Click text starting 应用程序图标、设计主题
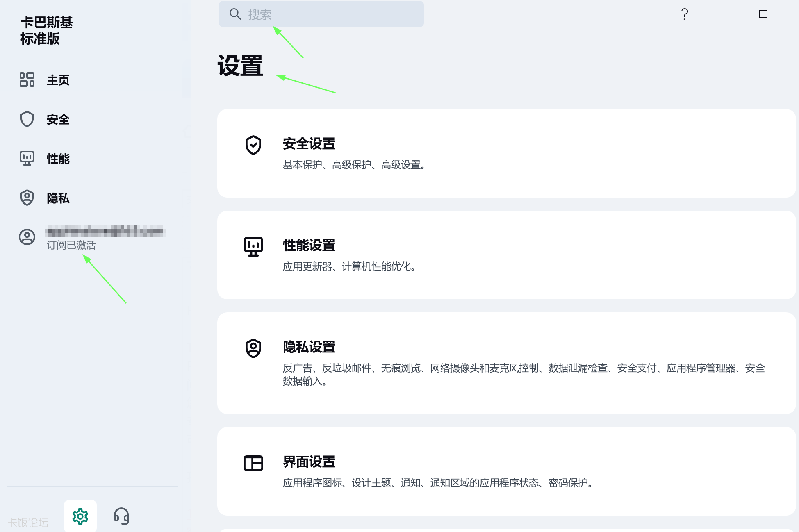This screenshot has height=532, width=799. click(439, 483)
